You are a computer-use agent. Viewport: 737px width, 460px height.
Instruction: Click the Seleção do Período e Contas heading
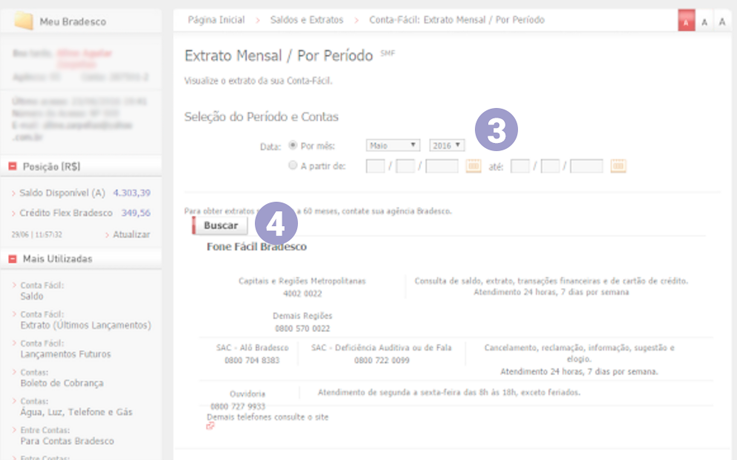coord(261,117)
